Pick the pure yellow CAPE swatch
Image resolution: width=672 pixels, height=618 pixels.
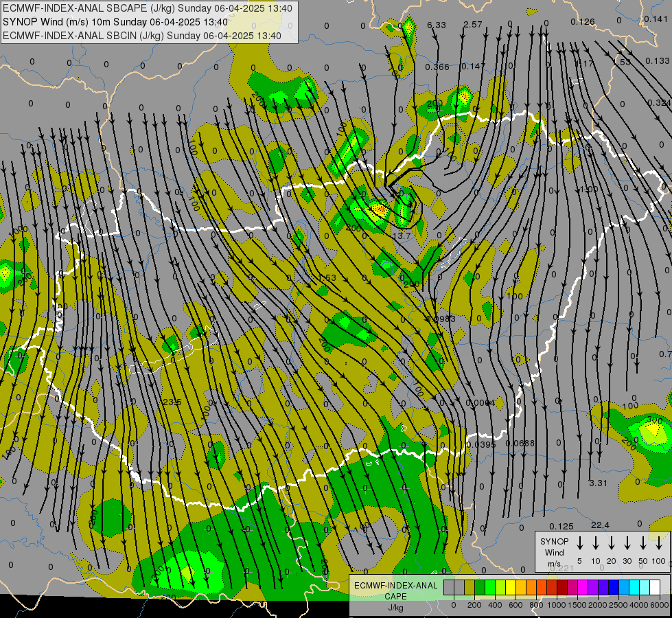point(511,587)
